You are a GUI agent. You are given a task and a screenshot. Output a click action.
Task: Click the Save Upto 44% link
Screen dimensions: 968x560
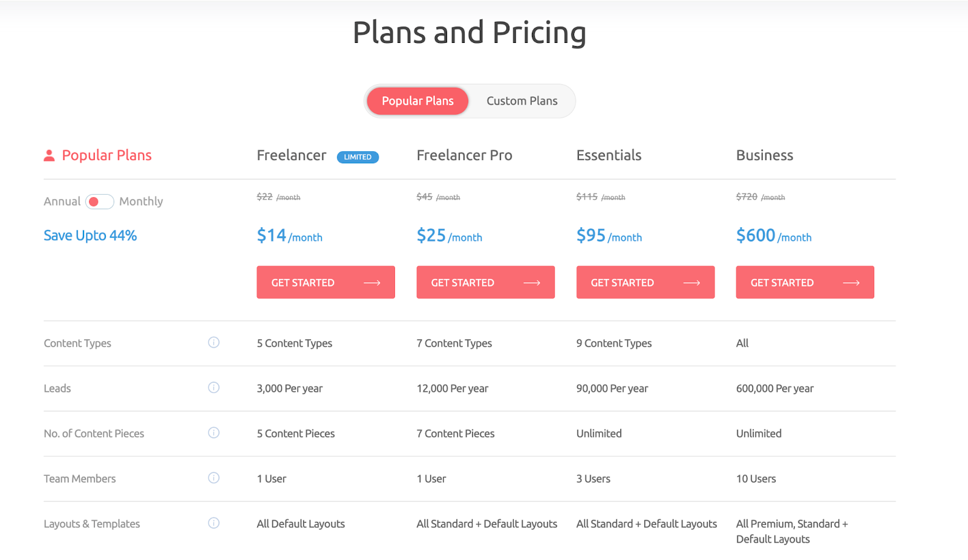(90, 235)
